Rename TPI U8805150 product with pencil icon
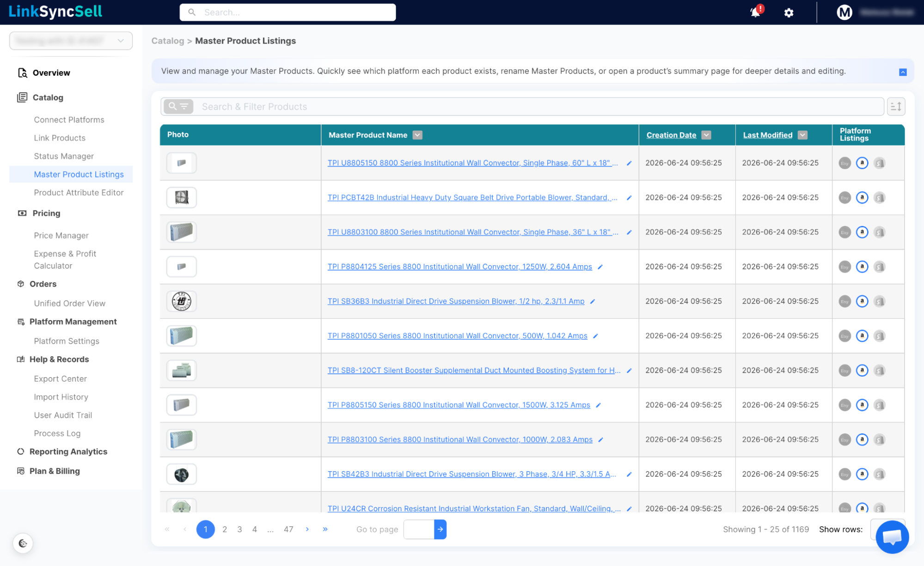 click(x=629, y=163)
